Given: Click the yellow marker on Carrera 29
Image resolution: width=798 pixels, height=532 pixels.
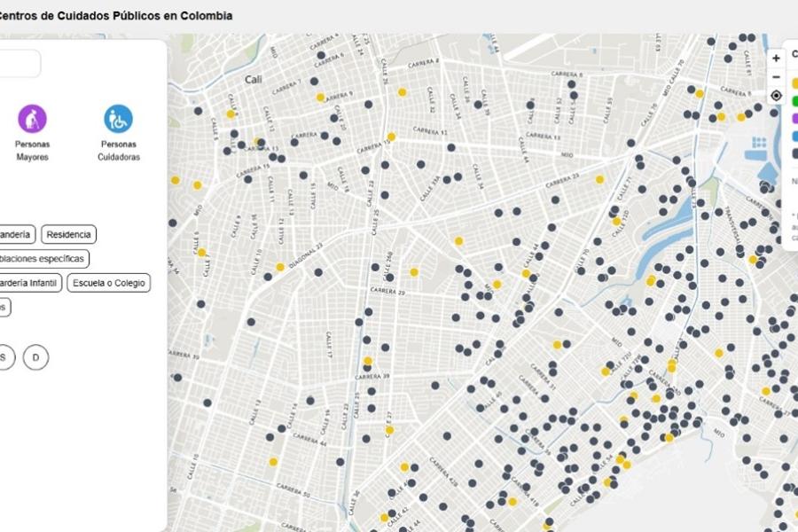Looking at the screenshot, I should coord(413,272).
